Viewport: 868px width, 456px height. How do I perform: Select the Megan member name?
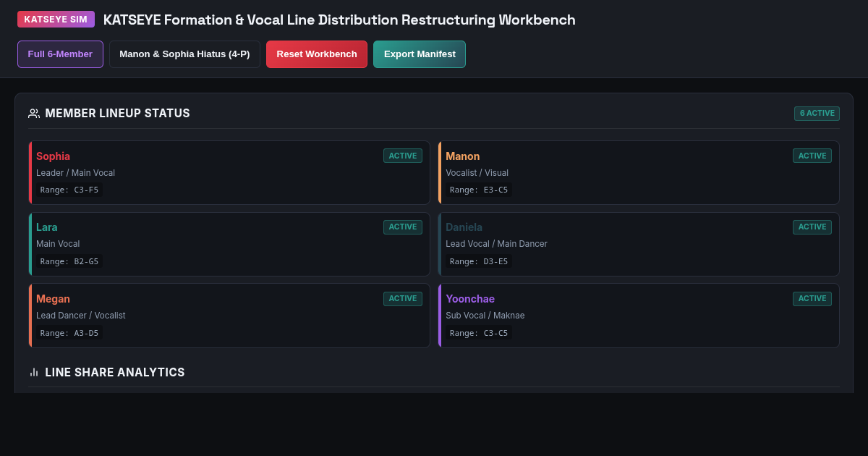tap(53, 299)
